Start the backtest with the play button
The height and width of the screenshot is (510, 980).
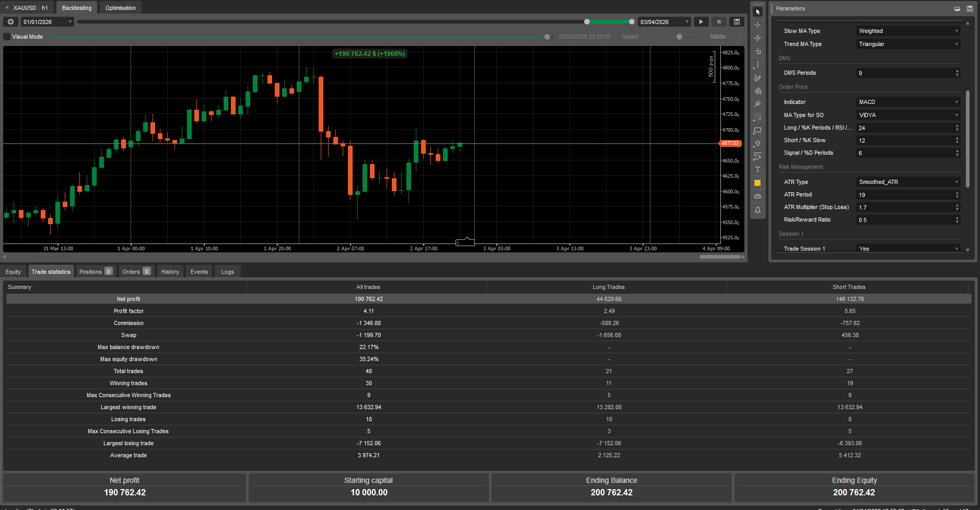tap(701, 22)
